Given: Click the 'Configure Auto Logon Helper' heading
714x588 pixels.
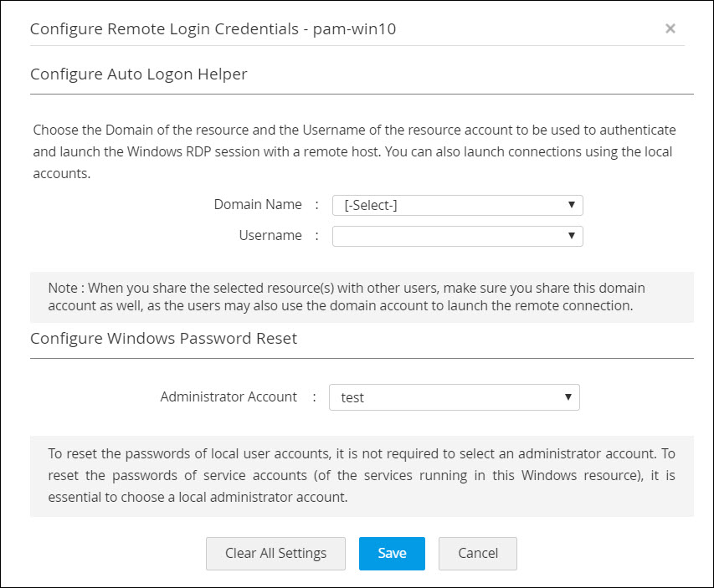Looking at the screenshot, I should 139,74.
